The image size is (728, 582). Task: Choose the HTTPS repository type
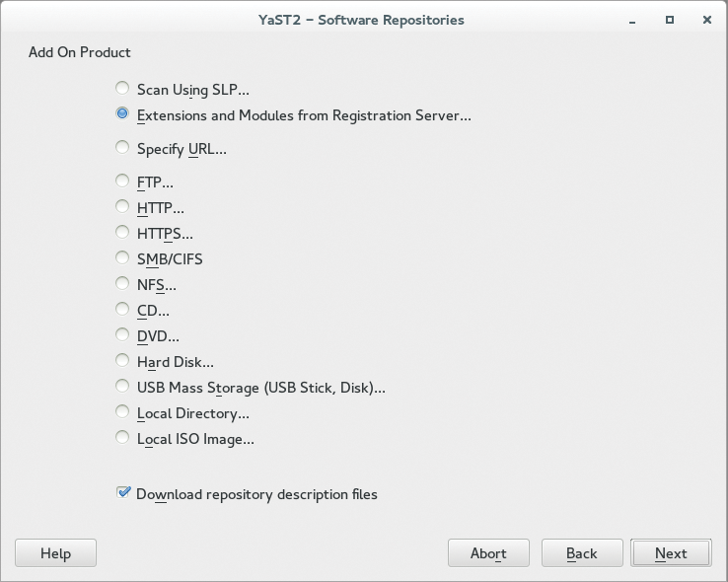pos(122,233)
